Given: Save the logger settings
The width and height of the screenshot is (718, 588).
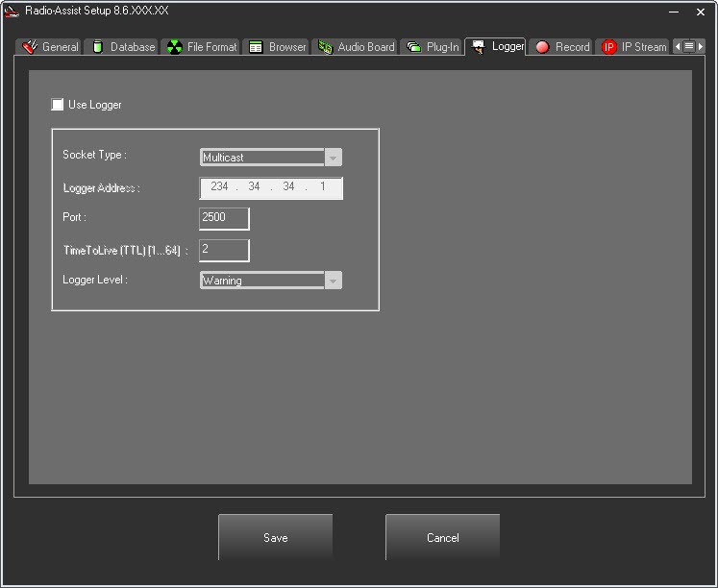Looking at the screenshot, I should coord(275,537).
